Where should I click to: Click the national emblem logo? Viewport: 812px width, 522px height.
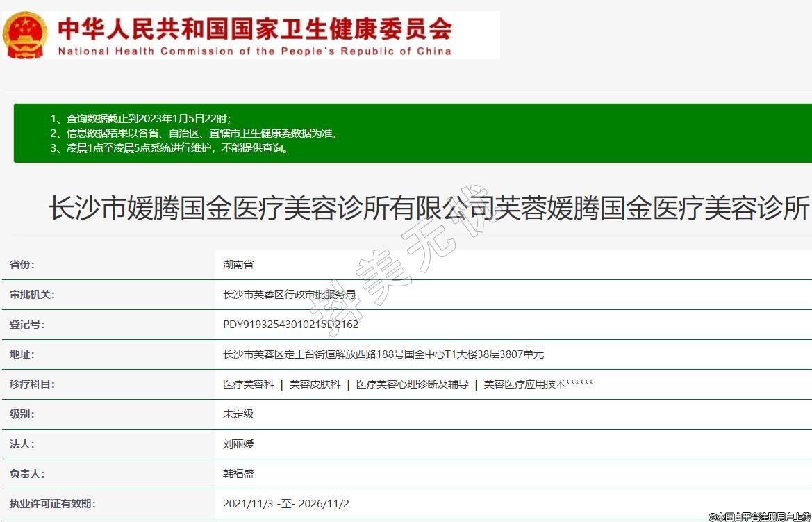coord(26,35)
